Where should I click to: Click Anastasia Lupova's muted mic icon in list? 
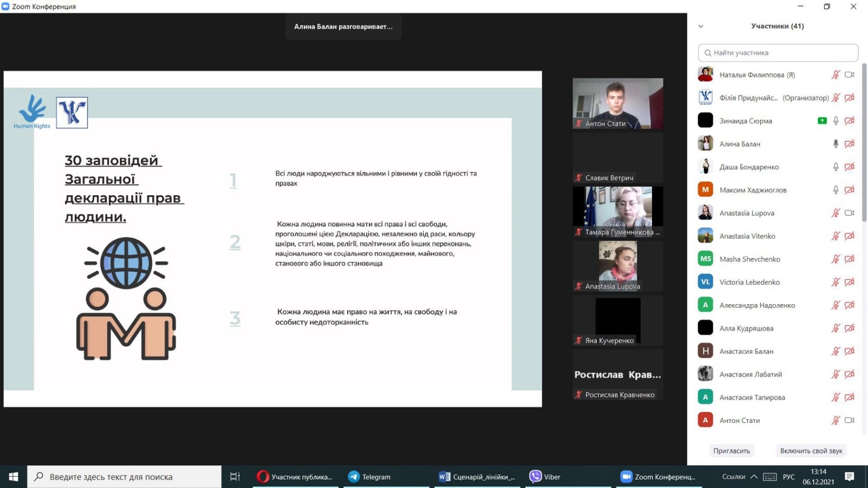(836, 213)
